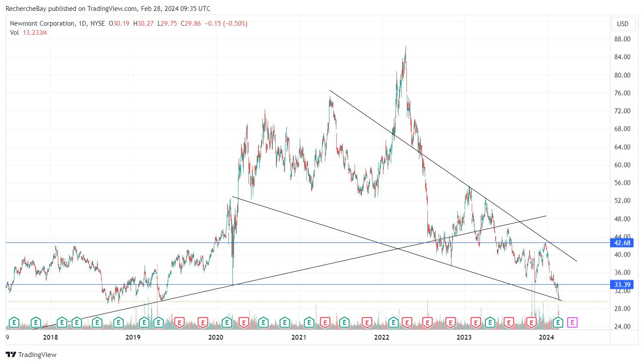
Task: Click the first red earnings marker after 2019
Action: 179,323
